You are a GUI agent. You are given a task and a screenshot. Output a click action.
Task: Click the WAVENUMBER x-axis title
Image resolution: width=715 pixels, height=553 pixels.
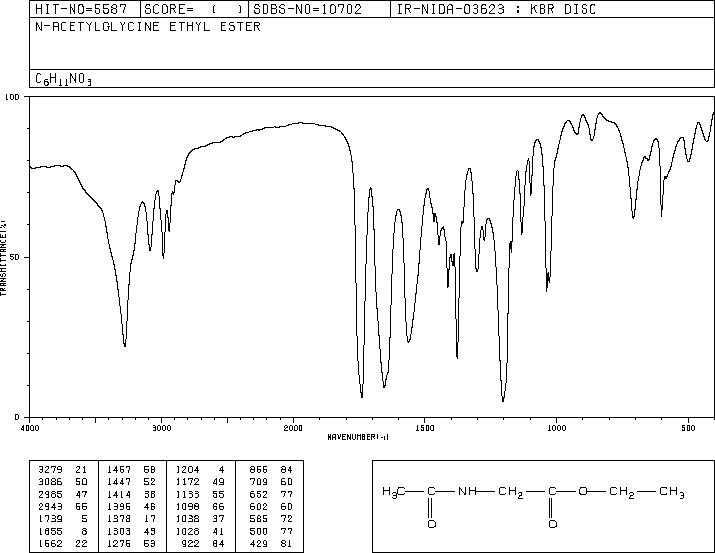coord(358,437)
